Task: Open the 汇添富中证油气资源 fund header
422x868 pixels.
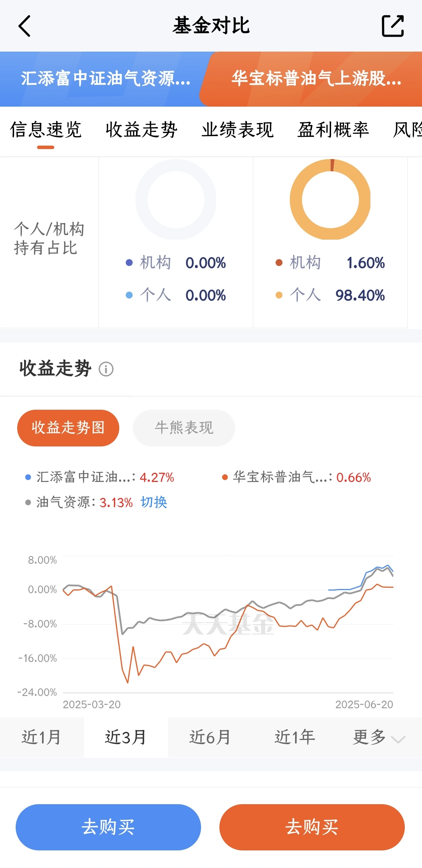Action: pos(105,79)
